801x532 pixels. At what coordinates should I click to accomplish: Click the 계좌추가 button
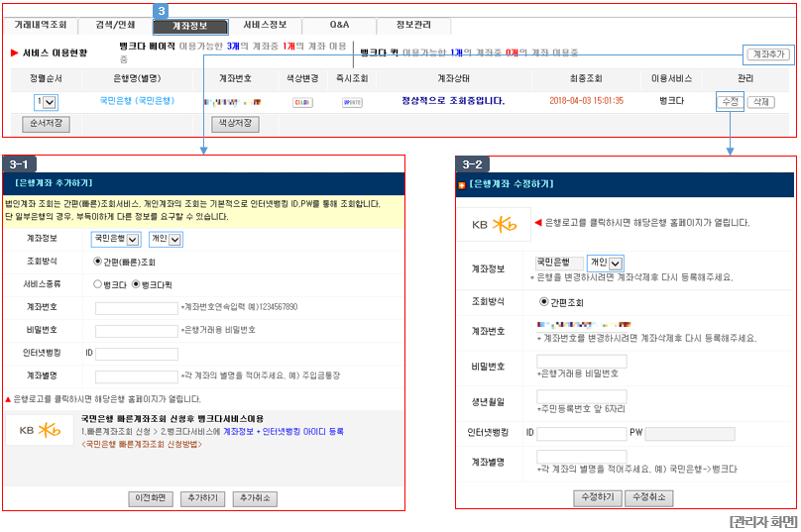768,54
